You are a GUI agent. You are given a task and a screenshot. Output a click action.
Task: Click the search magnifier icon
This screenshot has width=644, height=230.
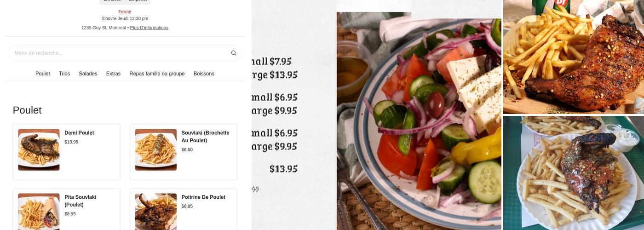[x=234, y=53]
